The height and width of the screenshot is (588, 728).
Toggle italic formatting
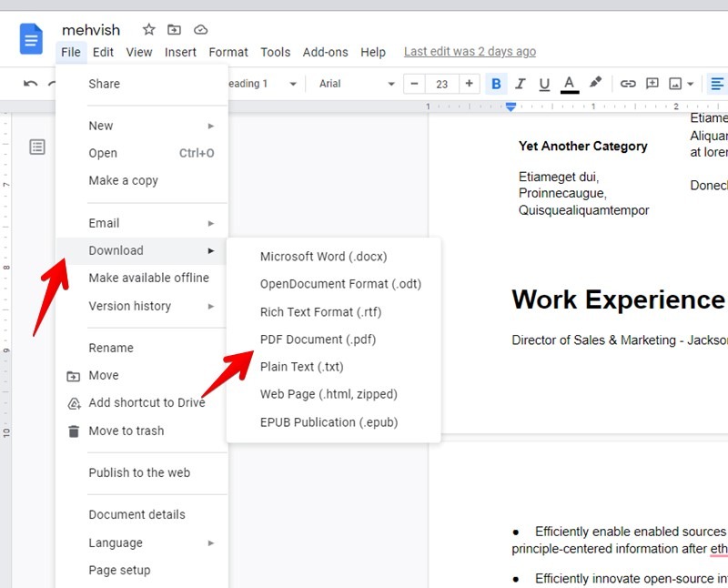(520, 83)
